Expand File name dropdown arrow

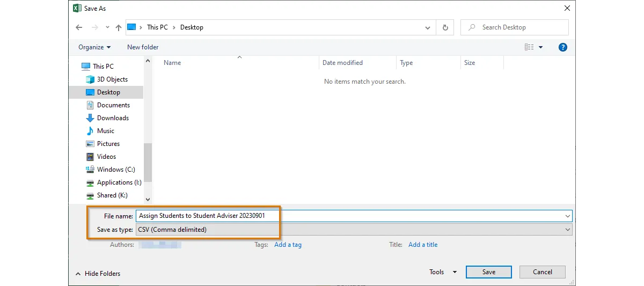pos(568,216)
